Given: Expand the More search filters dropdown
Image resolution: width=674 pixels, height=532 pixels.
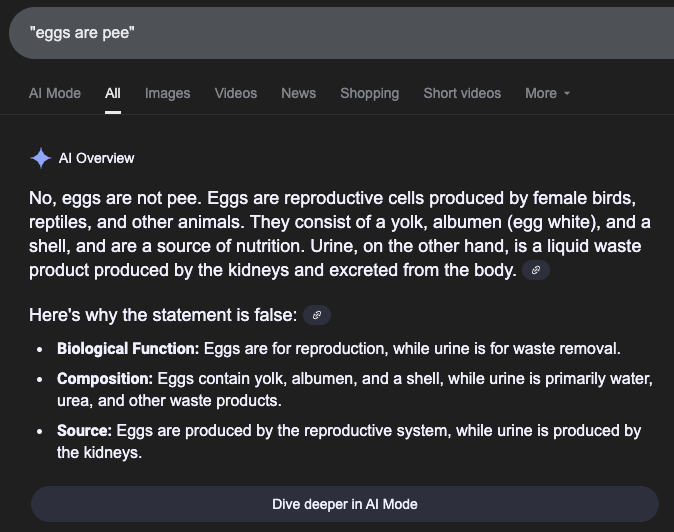Looking at the screenshot, I should 547,93.
